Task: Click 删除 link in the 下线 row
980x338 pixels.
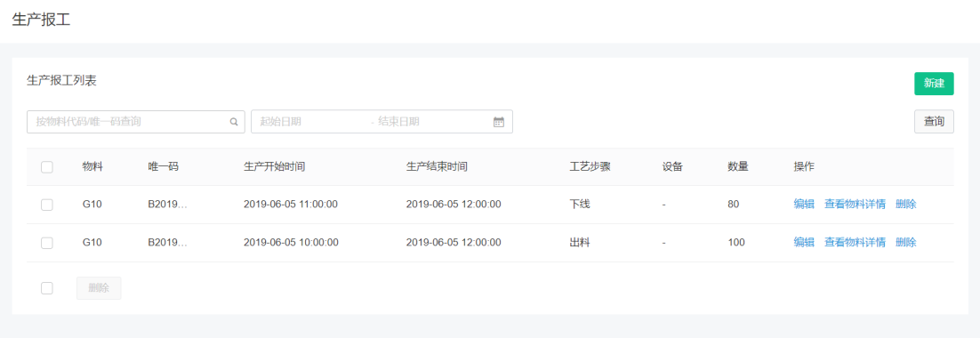Action: tap(905, 205)
